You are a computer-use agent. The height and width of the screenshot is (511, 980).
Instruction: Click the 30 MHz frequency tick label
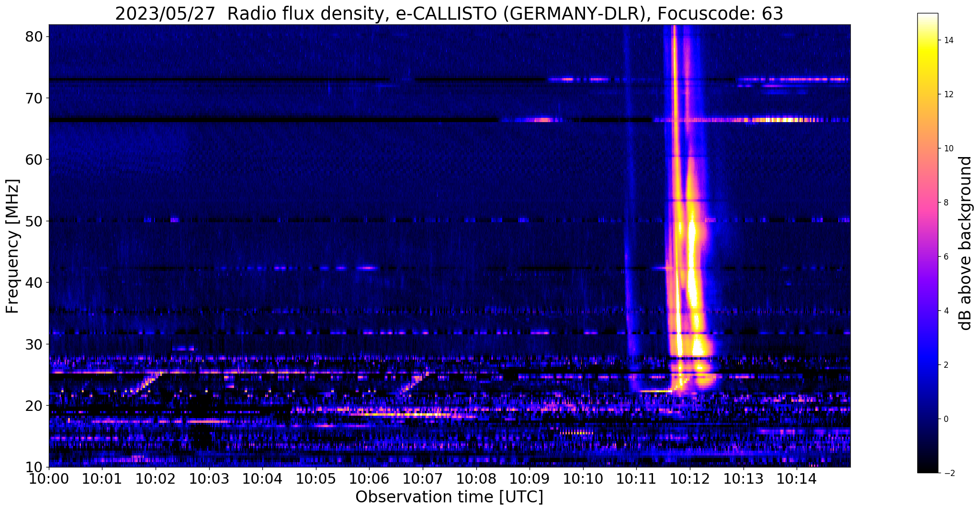(x=34, y=344)
